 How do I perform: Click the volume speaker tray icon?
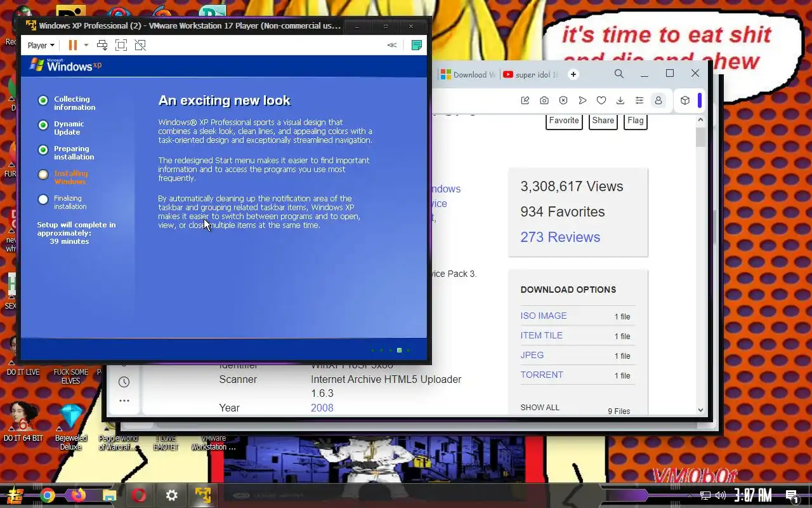(x=721, y=495)
